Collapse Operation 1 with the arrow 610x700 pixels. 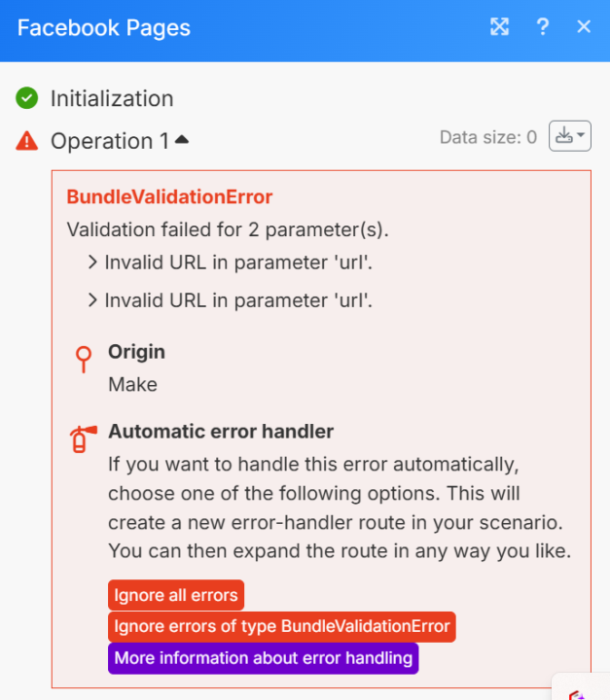(x=181, y=140)
